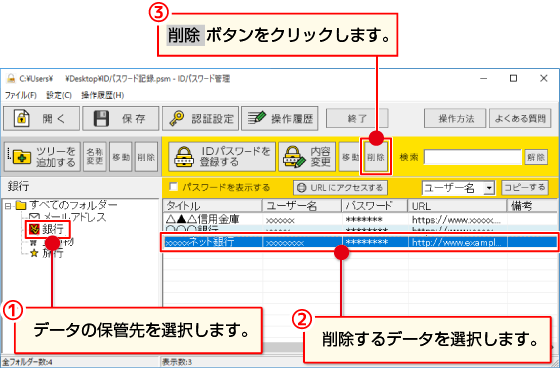Image resolution: width=560 pixels, height=368 pixels.
Task: Open the ユーザー名 copy-field dropdown
Action: point(489,188)
